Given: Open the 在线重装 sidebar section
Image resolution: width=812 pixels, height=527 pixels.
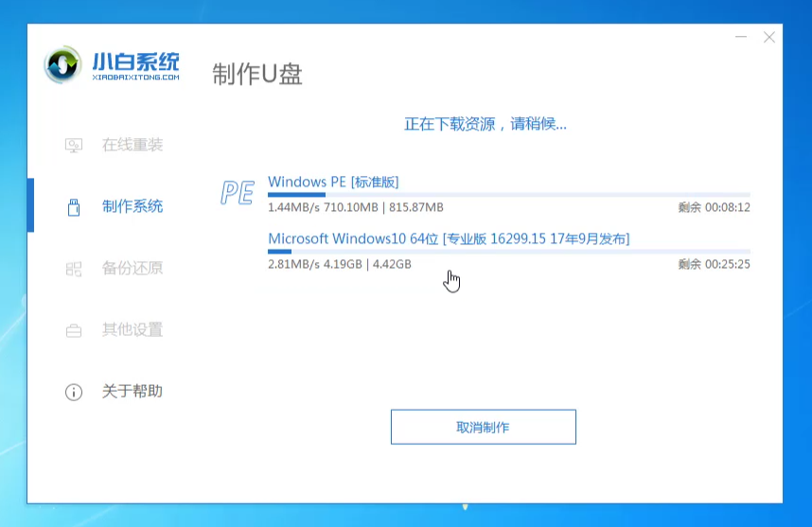Looking at the screenshot, I should click(x=132, y=146).
